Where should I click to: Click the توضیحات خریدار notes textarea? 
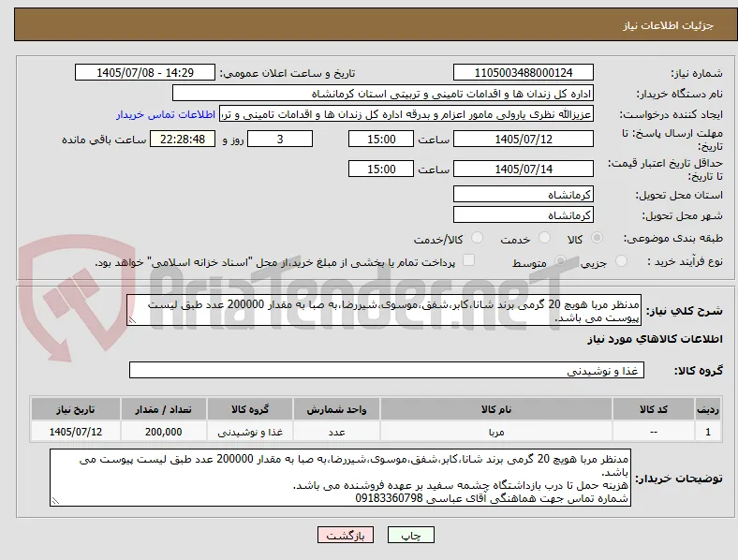pos(340,478)
